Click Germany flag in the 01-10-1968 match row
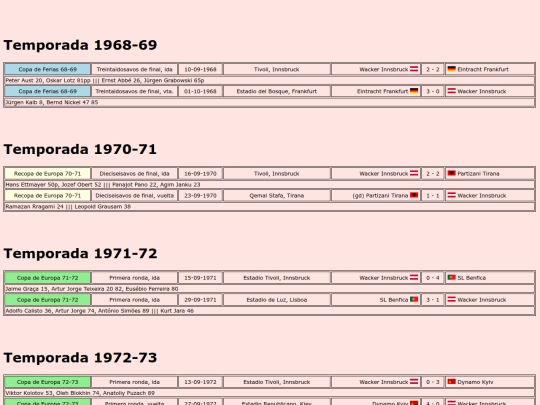 (414, 91)
